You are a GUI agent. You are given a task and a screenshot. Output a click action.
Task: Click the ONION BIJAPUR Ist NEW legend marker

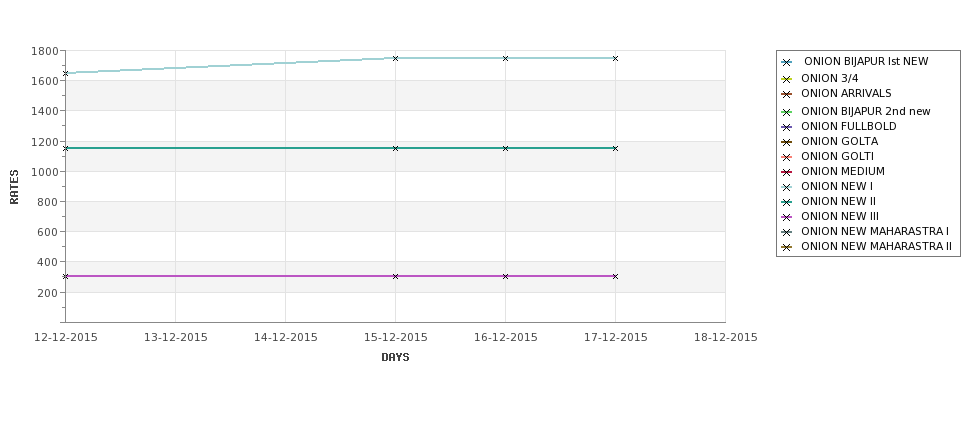(x=787, y=62)
